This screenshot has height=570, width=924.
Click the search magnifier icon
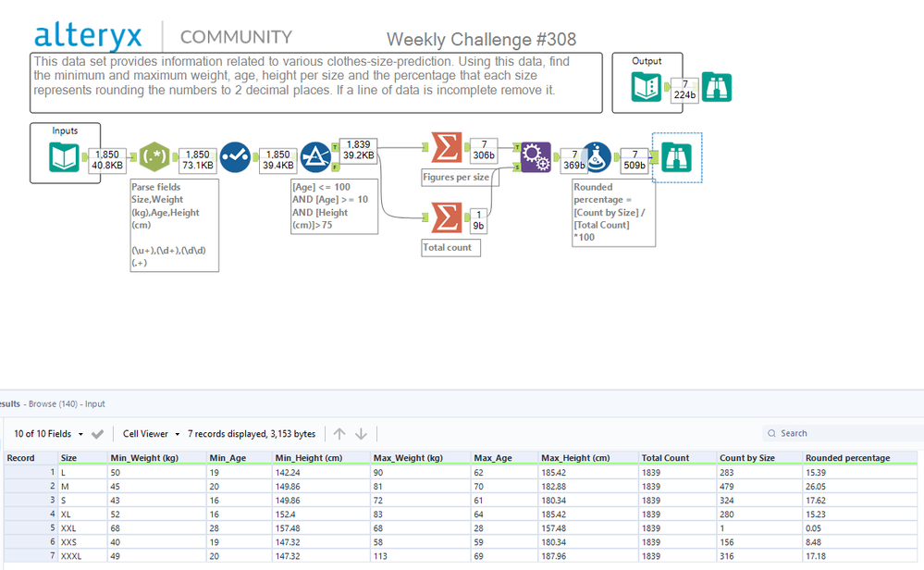[x=771, y=433]
